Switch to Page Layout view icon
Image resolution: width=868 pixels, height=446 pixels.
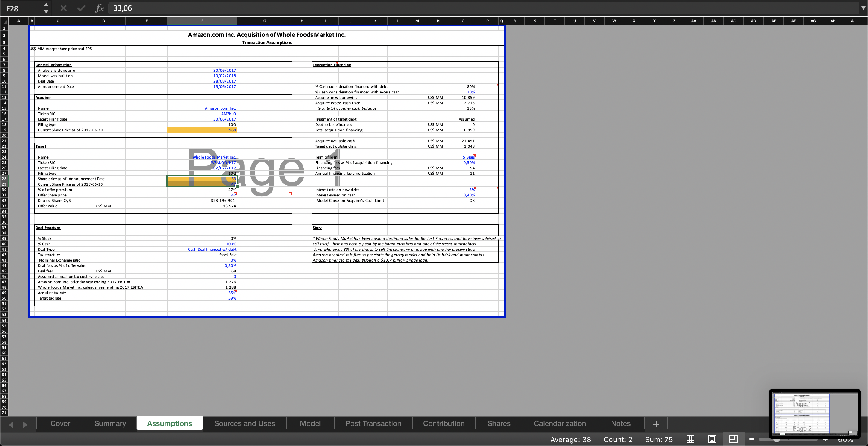(x=712, y=439)
